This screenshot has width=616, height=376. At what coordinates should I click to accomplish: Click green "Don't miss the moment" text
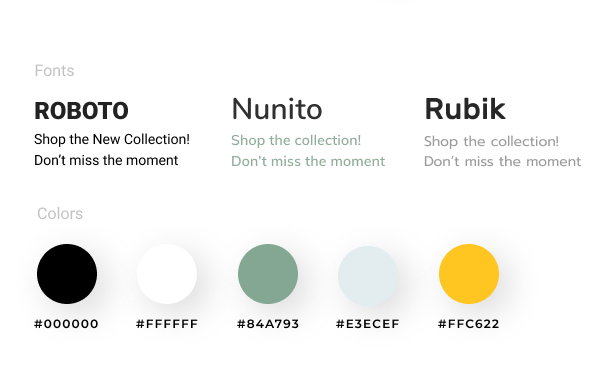click(308, 161)
